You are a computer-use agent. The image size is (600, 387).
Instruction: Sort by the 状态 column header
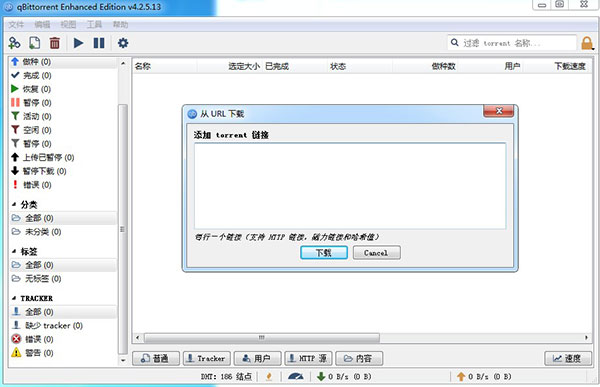tap(360, 66)
